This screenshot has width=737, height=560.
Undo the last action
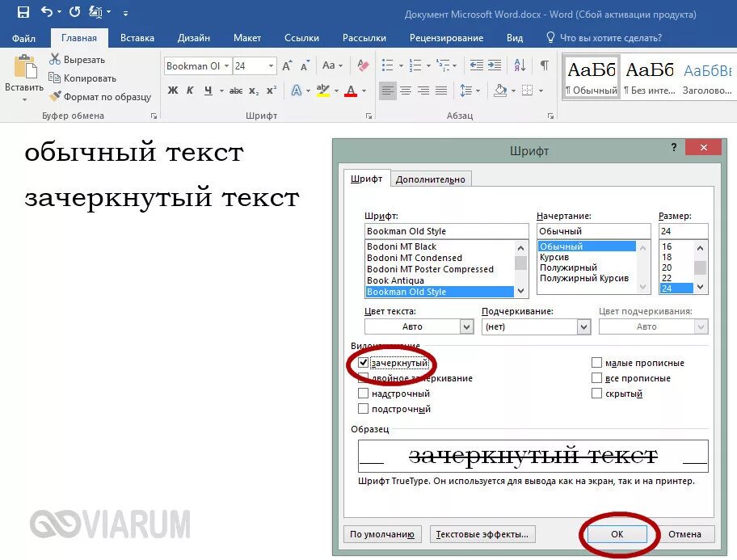(47, 12)
